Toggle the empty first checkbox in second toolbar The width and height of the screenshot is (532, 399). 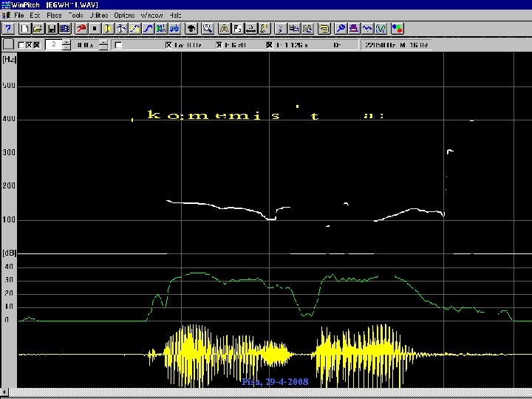pyautogui.click(x=21, y=45)
